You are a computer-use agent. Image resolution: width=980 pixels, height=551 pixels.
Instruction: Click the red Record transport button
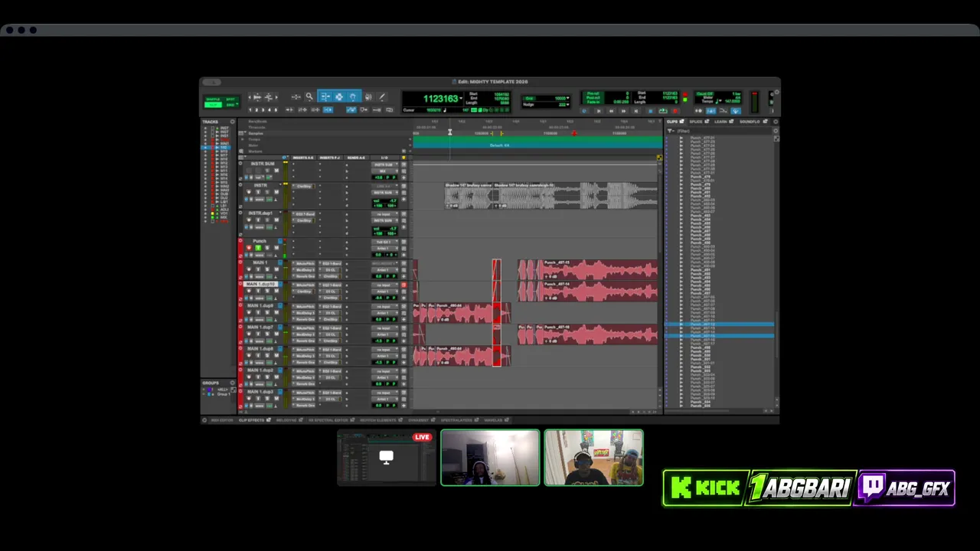(675, 111)
